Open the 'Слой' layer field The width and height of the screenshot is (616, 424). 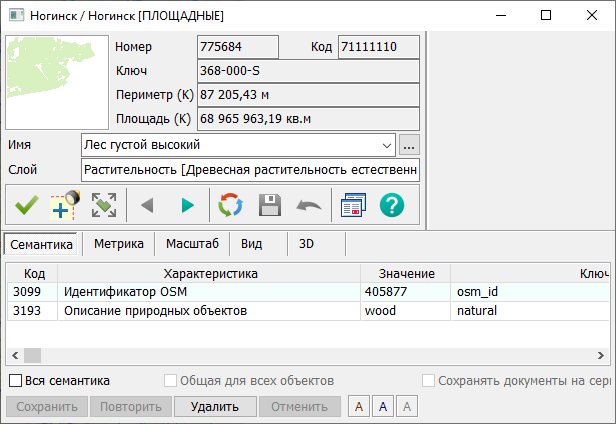point(250,170)
